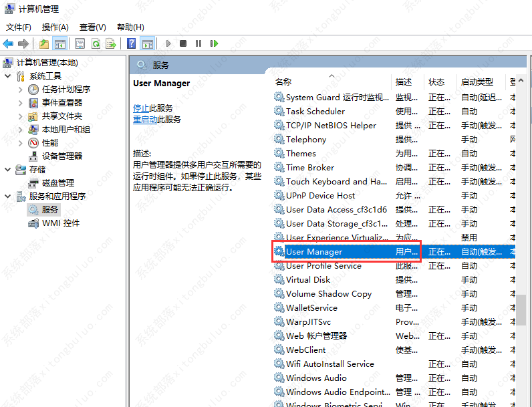532x407 pixels.
Task: Expand the 任务计划程序 tree node
Action: [20, 90]
